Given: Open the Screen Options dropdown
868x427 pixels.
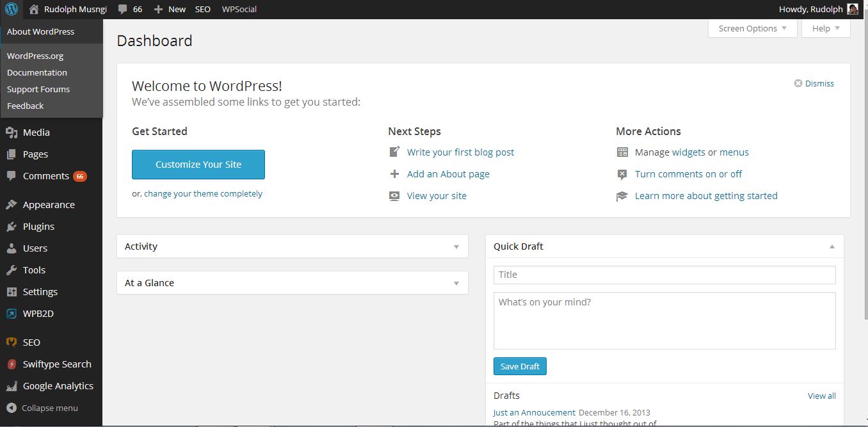Looking at the screenshot, I should point(753,28).
